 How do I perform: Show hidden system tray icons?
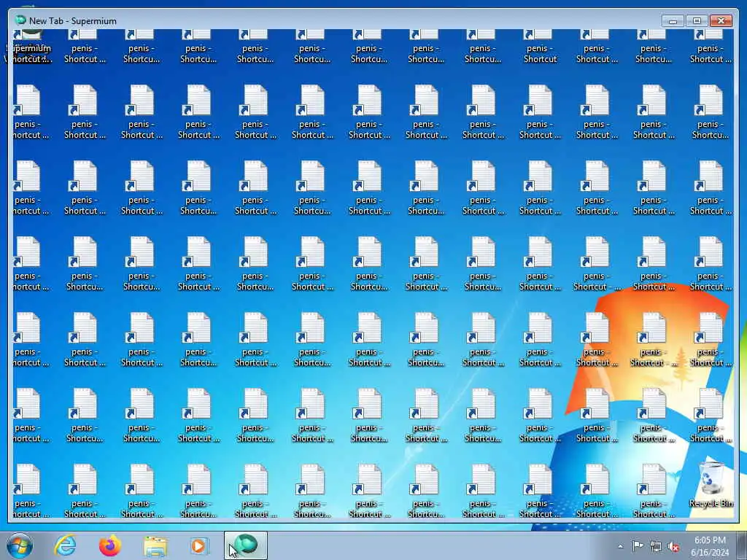click(620, 546)
